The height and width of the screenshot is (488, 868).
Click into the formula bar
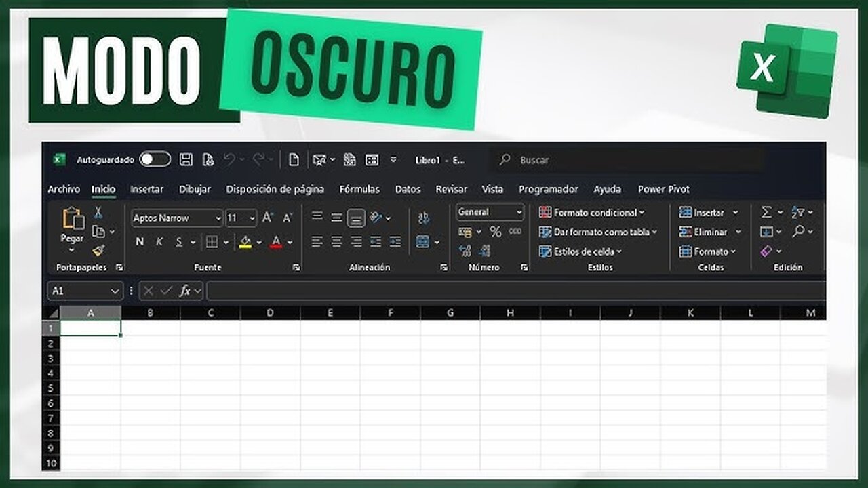[515, 291]
